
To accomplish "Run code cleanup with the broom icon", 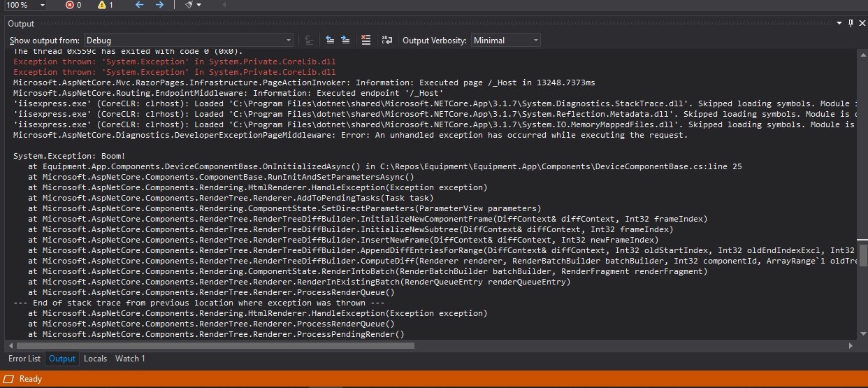I will (x=188, y=5).
